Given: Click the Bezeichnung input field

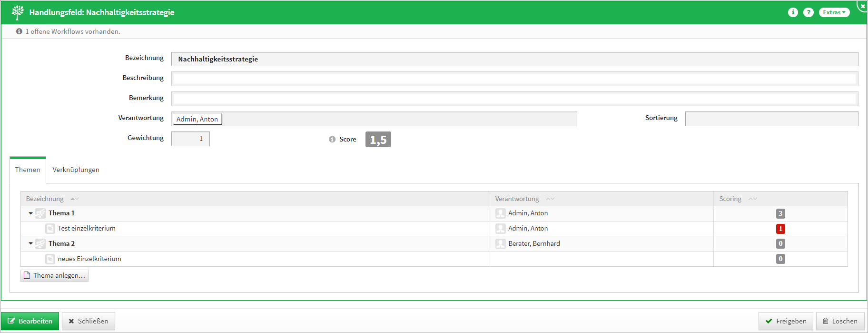Looking at the screenshot, I should (x=514, y=59).
